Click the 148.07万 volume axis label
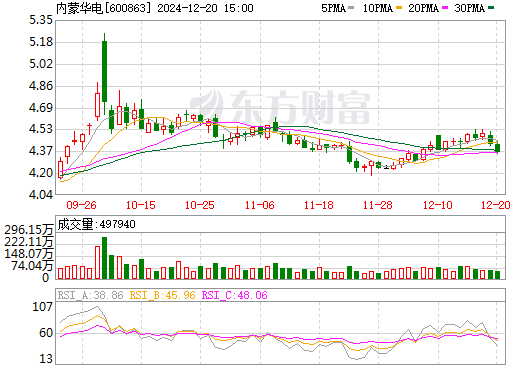The width and height of the screenshot is (520, 365). click(29, 254)
